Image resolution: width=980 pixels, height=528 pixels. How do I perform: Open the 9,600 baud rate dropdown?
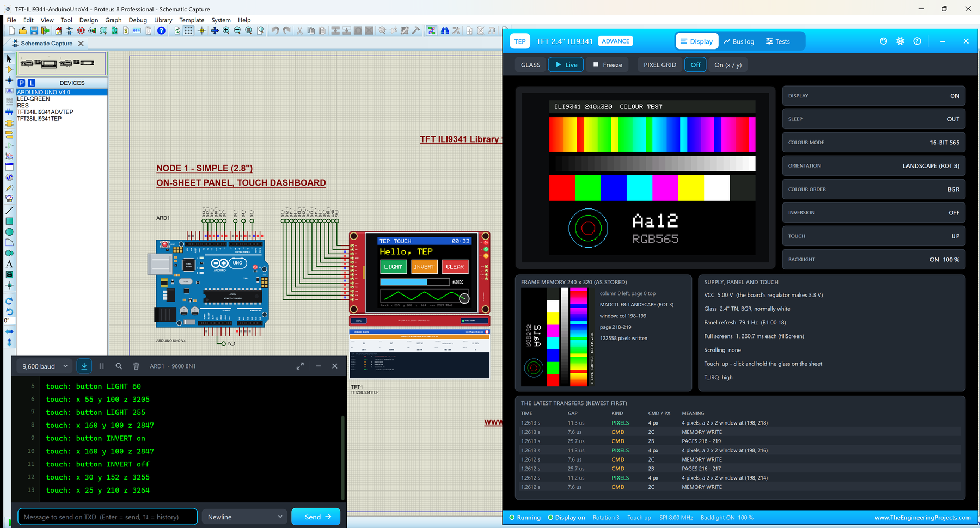(x=45, y=366)
